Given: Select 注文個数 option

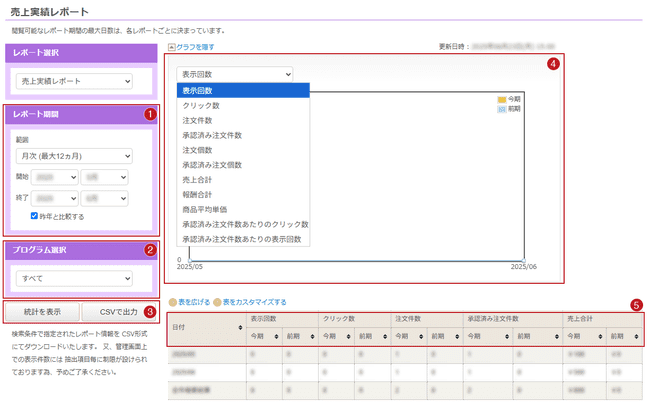Looking at the screenshot, I should [x=243, y=150].
